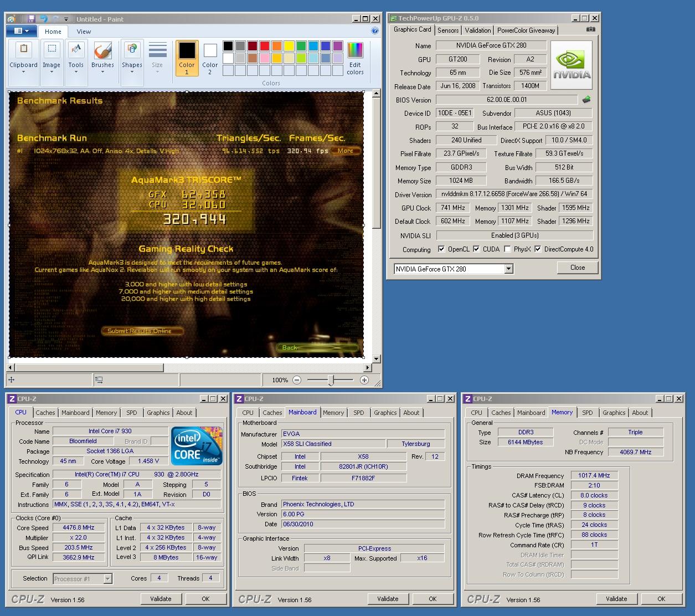Click the cursor position icon in Paint status bar
Image resolution: width=695 pixels, height=616 pixels.
[11, 380]
